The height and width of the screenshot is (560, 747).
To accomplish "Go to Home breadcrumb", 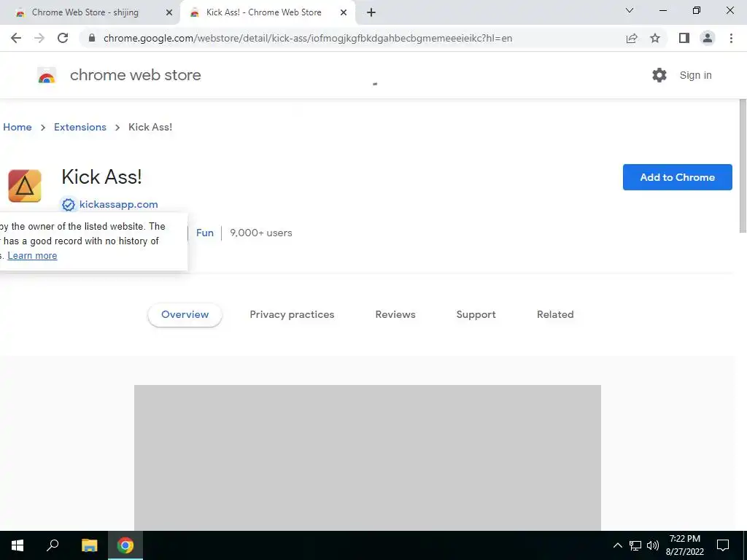I will click(18, 127).
